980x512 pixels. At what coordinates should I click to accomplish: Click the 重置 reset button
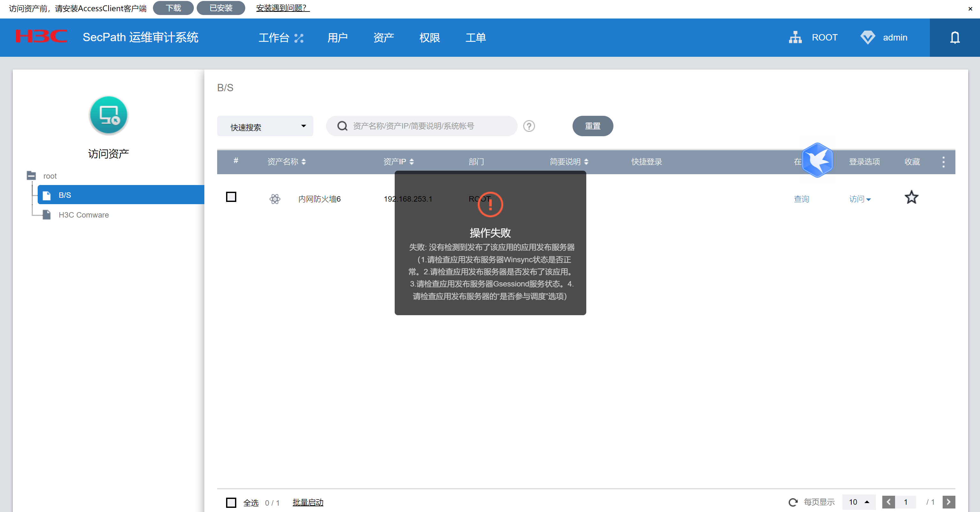pos(592,126)
